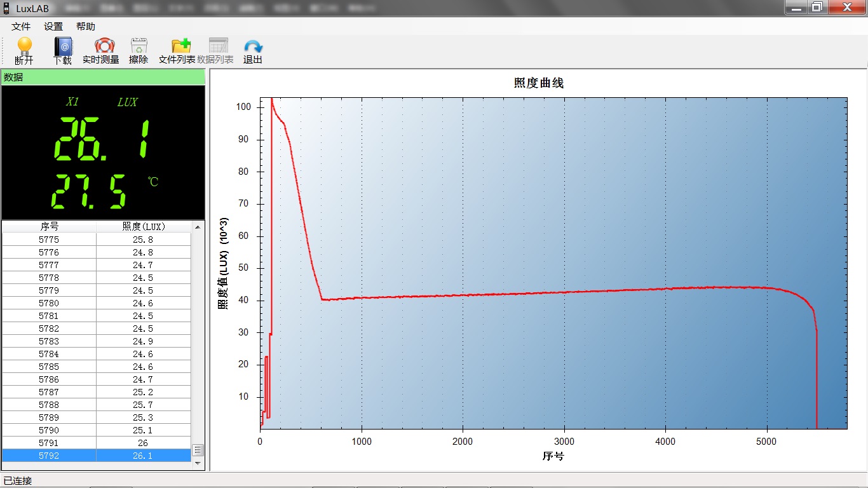Click the 退出 exit icon
Screen dimensions: 868x488
(253, 51)
